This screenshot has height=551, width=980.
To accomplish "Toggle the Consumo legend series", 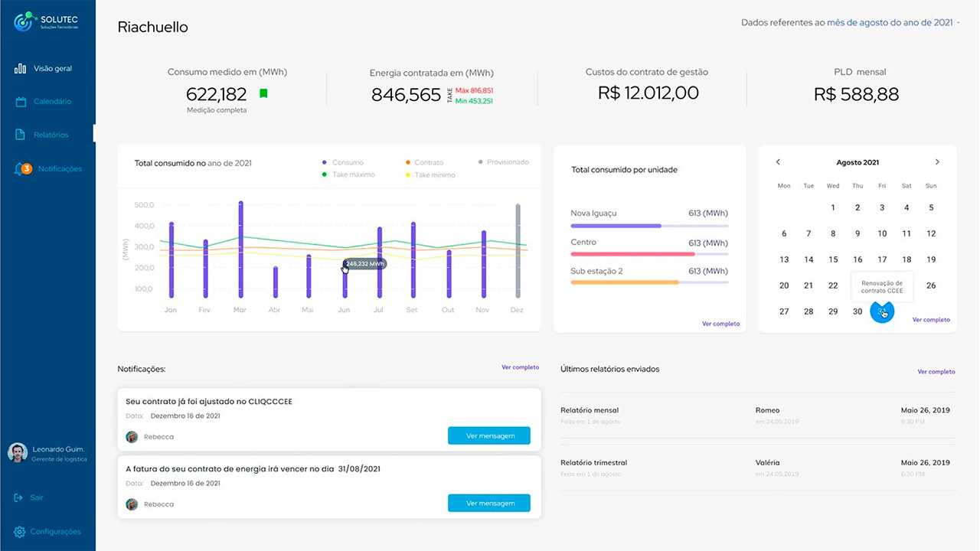I will pyautogui.click(x=343, y=162).
